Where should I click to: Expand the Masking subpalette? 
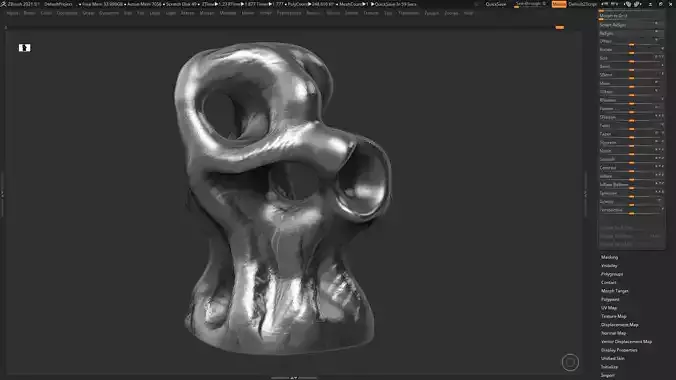click(x=609, y=257)
